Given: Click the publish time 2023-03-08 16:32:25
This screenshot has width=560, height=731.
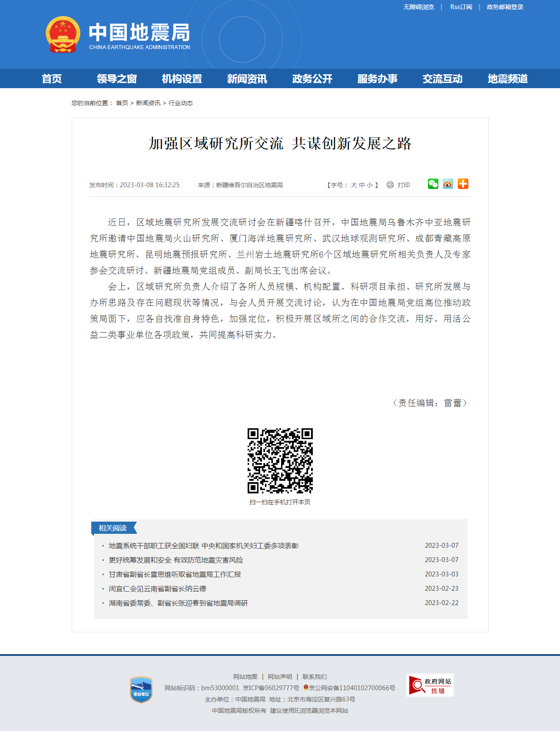Looking at the screenshot, I should pos(149,185).
